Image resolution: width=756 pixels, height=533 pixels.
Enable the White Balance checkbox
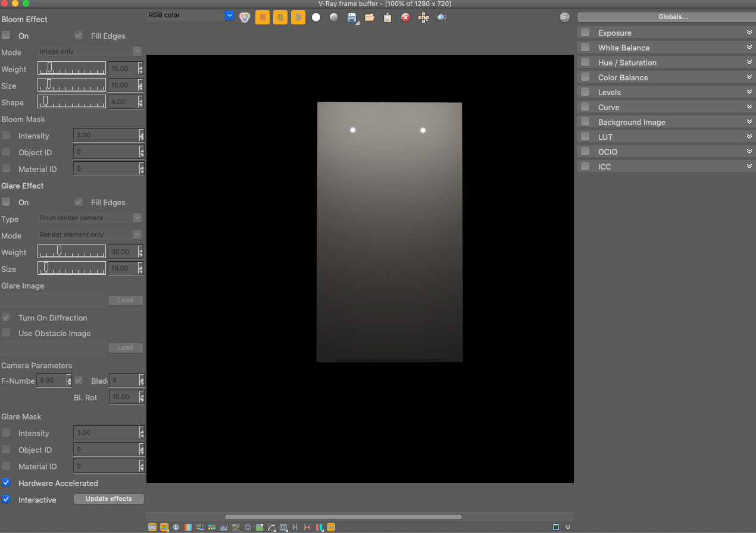click(x=585, y=48)
